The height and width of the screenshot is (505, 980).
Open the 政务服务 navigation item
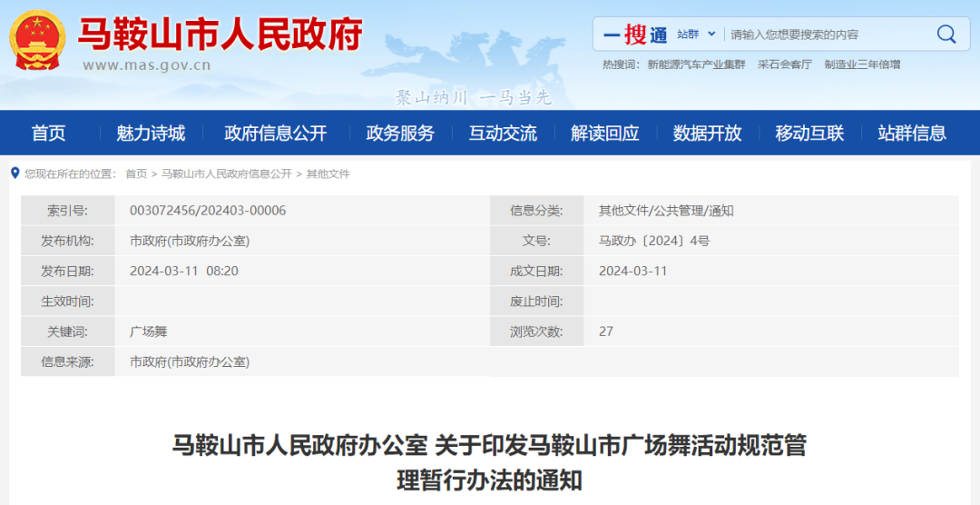pos(400,133)
